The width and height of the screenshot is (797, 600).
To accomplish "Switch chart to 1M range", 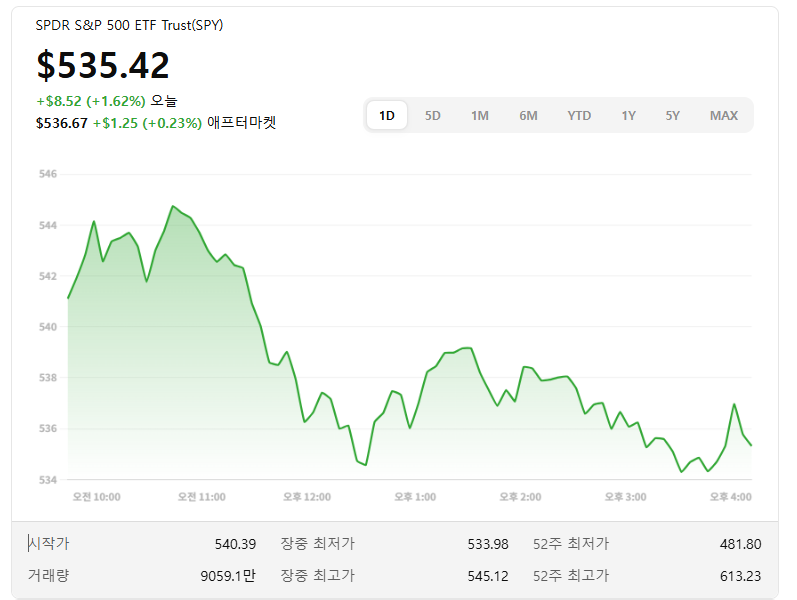I will 479,115.
